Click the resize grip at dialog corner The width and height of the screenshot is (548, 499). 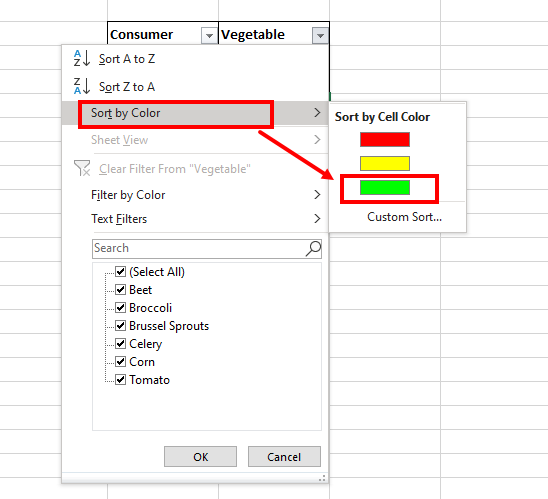[322, 478]
